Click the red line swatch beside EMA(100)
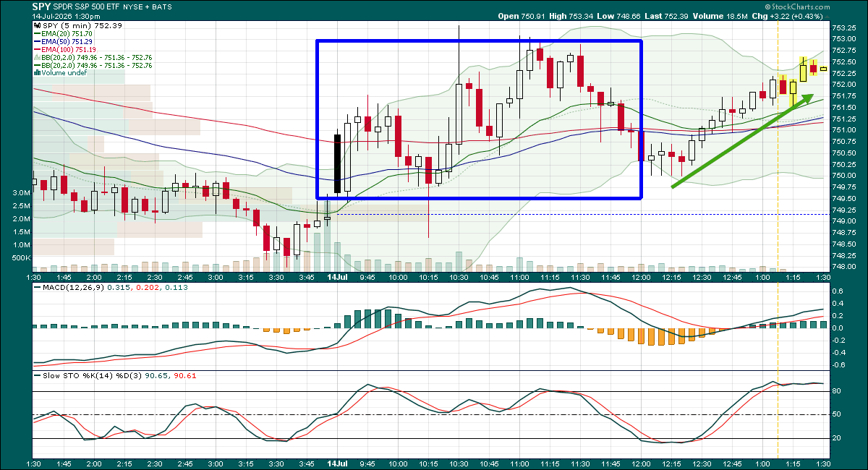Image resolution: width=868 pixels, height=470 pixels. [x=38, y=49]
